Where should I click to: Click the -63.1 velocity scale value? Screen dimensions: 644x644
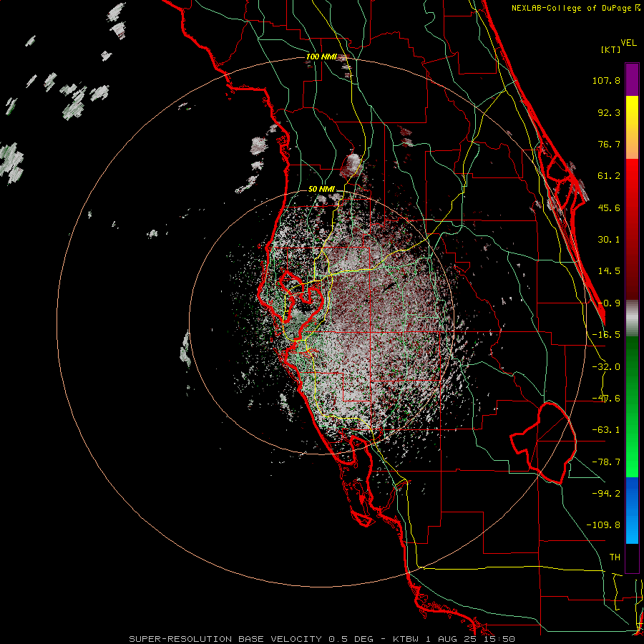point(606,430)
